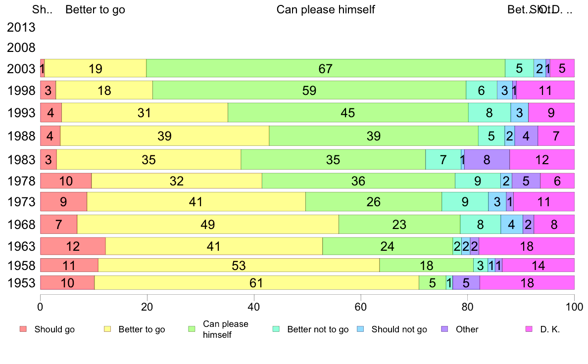The image size is (588, 364).
Task: Click the 2013 year label
Action: coord(21,27)
